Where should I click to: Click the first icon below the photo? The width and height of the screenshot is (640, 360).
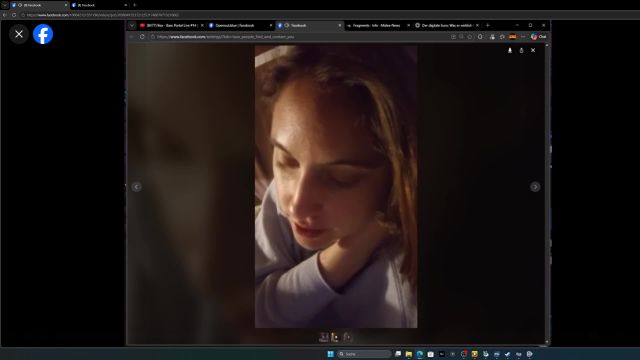323,337
